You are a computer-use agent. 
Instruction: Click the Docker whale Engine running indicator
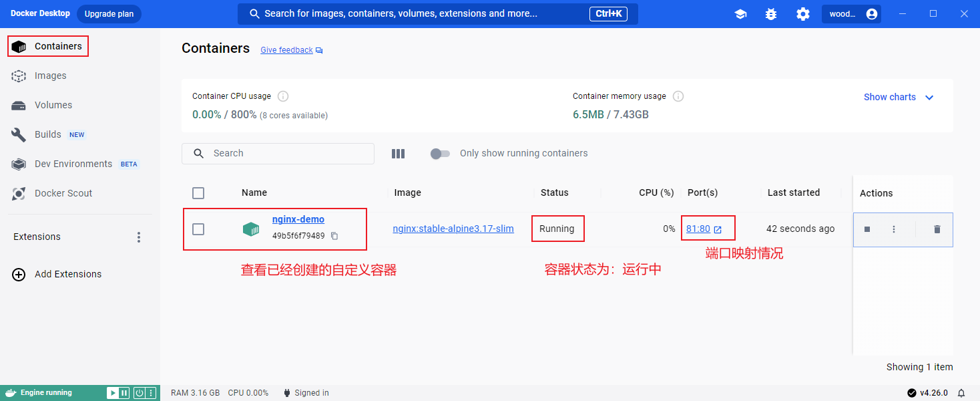point(40,393)
